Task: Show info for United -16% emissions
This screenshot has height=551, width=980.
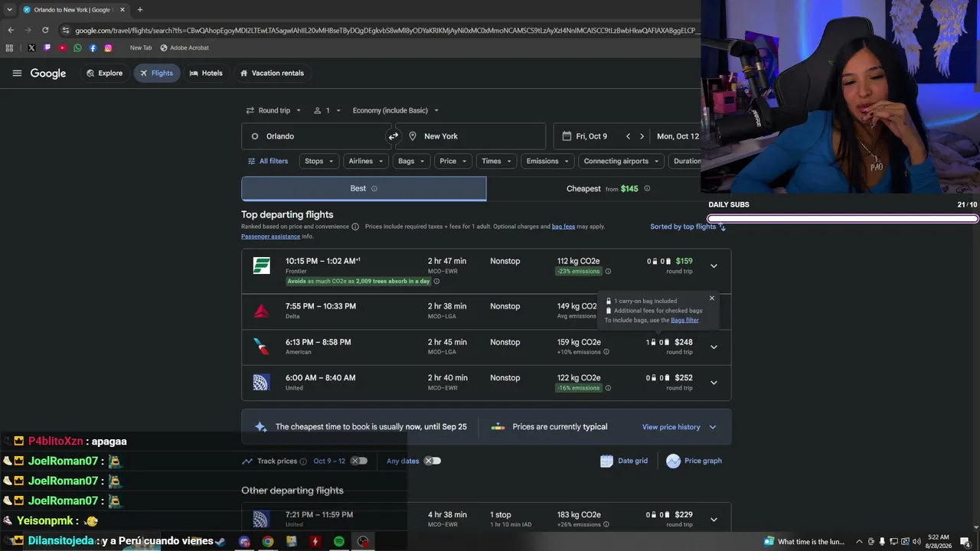Action: pyautogui.click(x=608, y=388)
